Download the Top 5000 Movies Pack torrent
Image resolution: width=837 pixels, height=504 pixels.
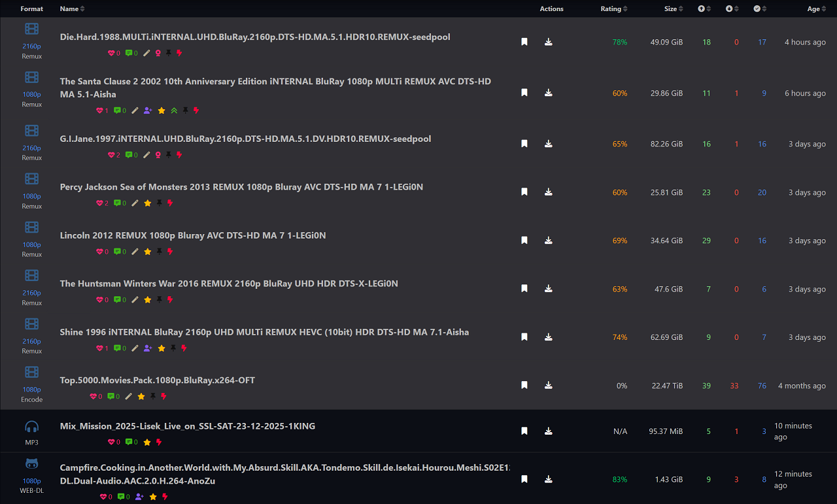[x=548, y=386]
